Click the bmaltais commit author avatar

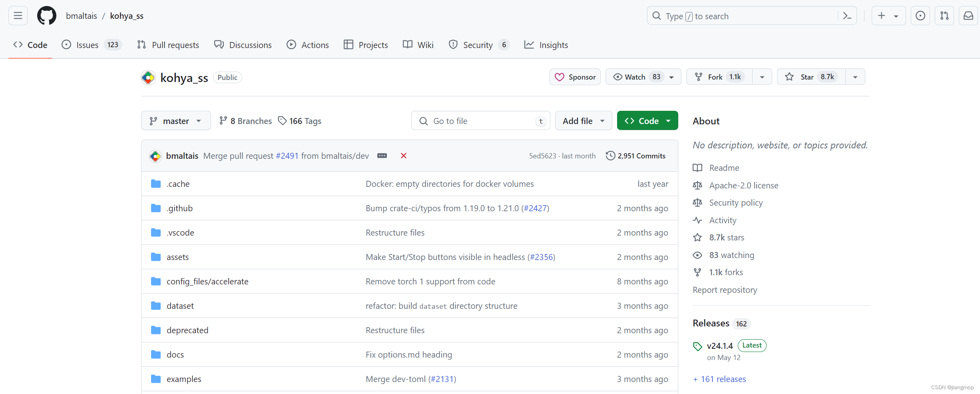tap(155, 156)
